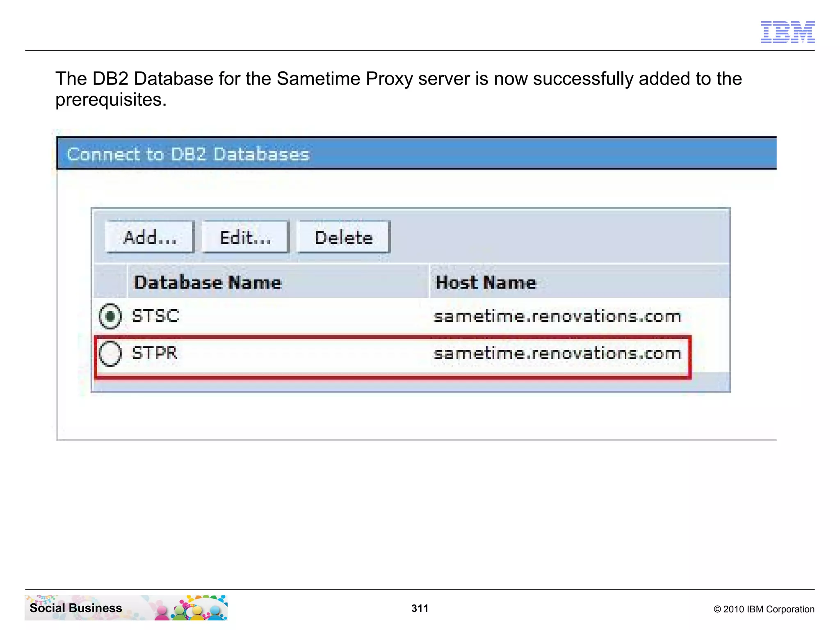Screen dimensions: 840x630
Task: Click the Social Business banner image
Action: (x=126, y=607)
